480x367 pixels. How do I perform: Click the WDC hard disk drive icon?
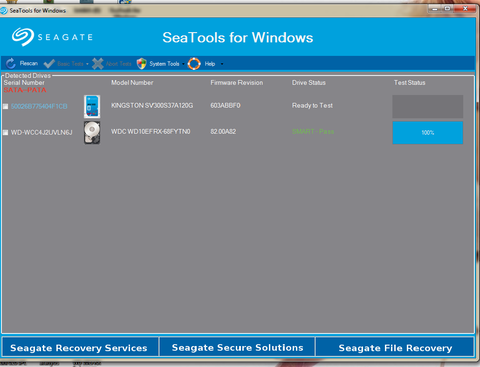click(x=92, y=132)
